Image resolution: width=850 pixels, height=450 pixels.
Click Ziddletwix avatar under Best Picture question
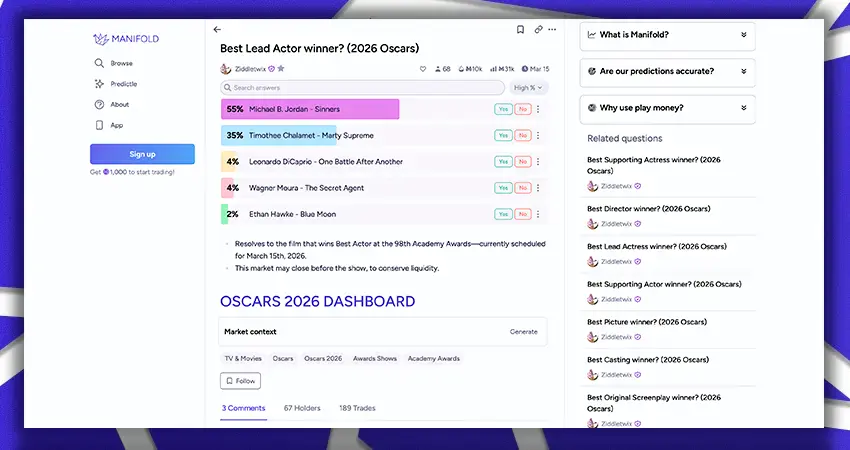(x=593, y=337)
